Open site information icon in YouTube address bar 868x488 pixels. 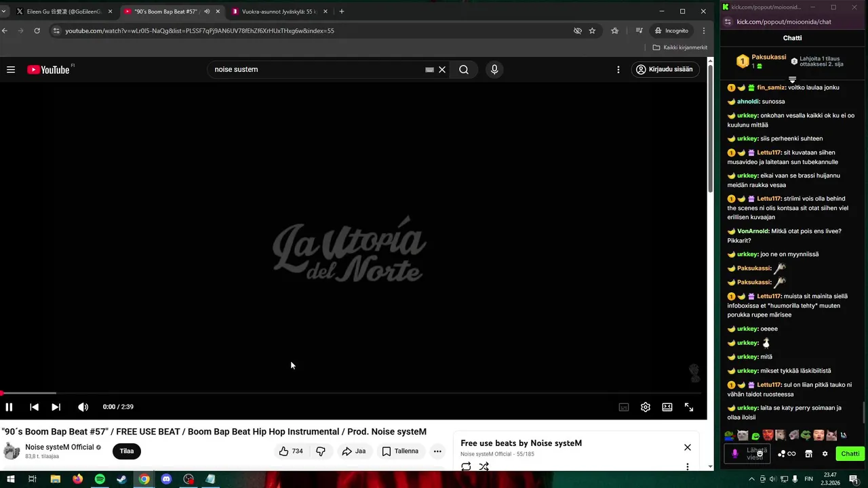point(57,30)
